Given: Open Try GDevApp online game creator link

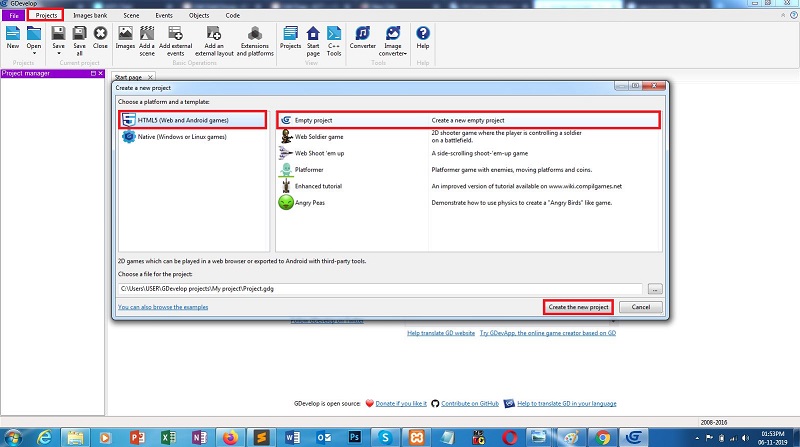Looking at the screenshot, I should [547, 333].
